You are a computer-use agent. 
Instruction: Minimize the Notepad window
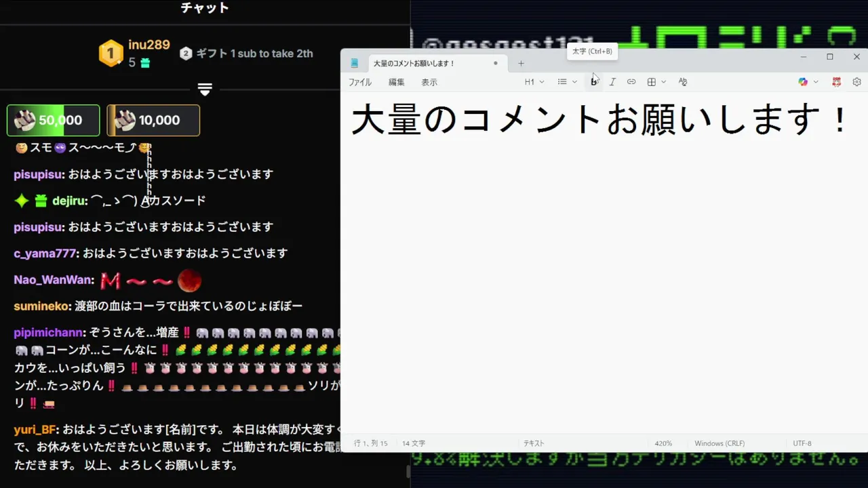(803, 57)
